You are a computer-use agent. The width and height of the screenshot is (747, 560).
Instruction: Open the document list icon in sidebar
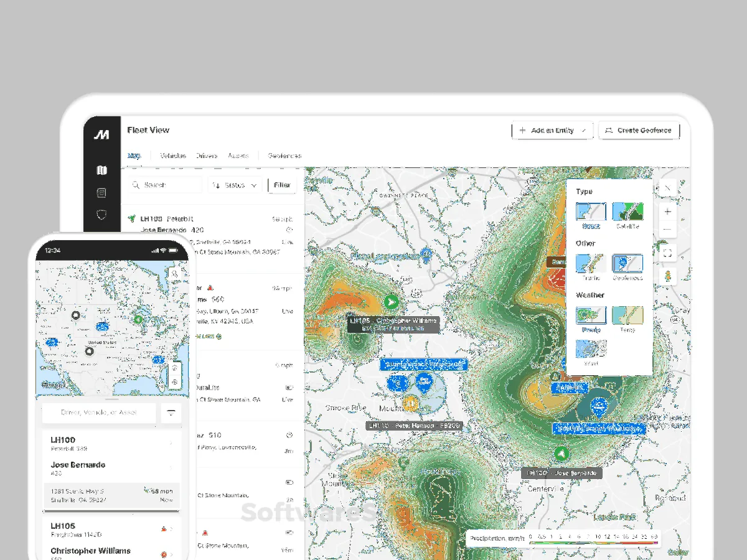[x=102, y=194]
